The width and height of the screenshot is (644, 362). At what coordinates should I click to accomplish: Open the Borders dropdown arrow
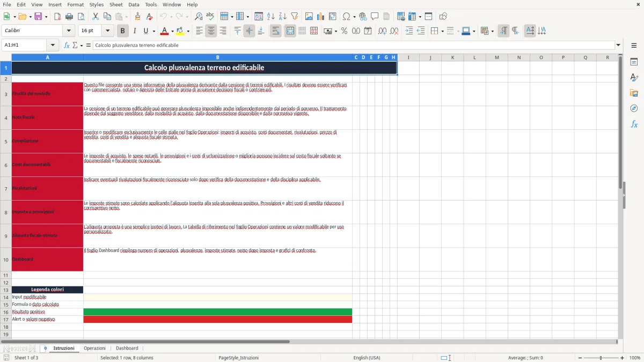coord(442,31)
